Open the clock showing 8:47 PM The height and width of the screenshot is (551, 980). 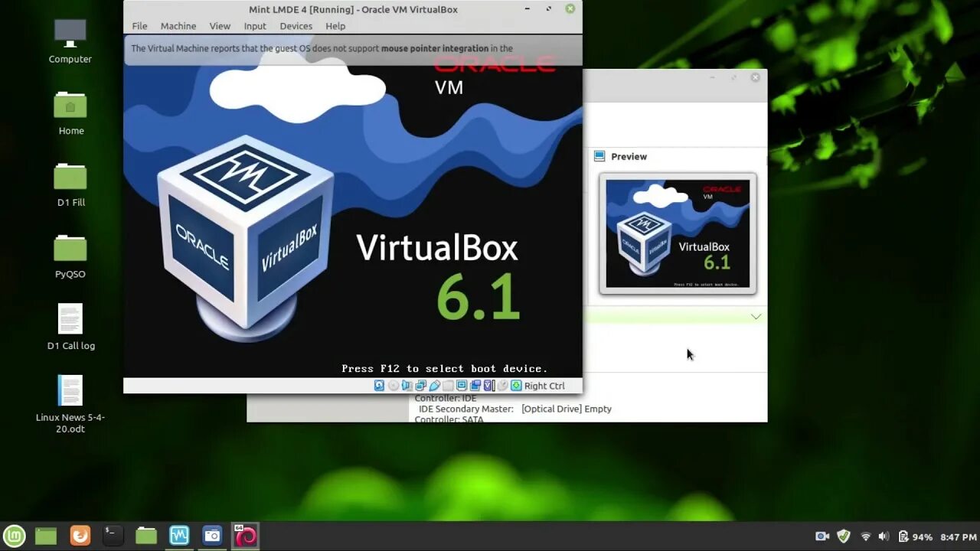(x=958, y=537)
